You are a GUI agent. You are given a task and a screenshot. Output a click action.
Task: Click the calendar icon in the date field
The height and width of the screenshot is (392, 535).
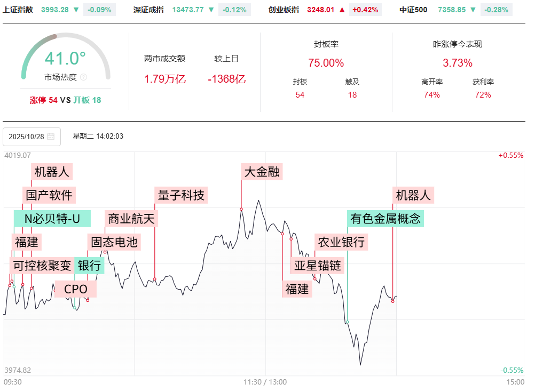point(51,137)
